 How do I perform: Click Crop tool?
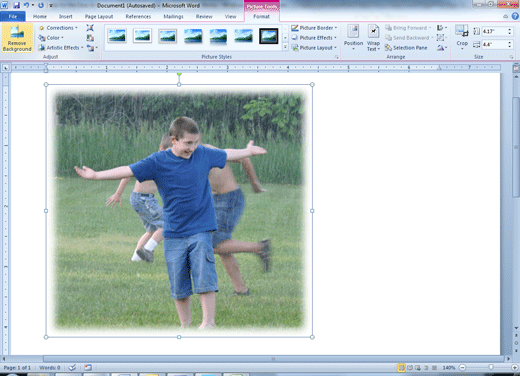462,37
